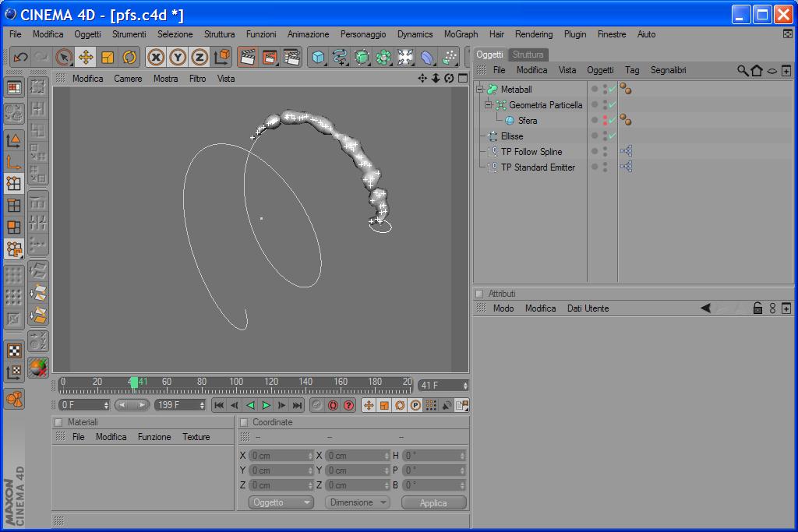The image size is (798, 532).
Task: Play animation forwards
Action: (266, 405)
